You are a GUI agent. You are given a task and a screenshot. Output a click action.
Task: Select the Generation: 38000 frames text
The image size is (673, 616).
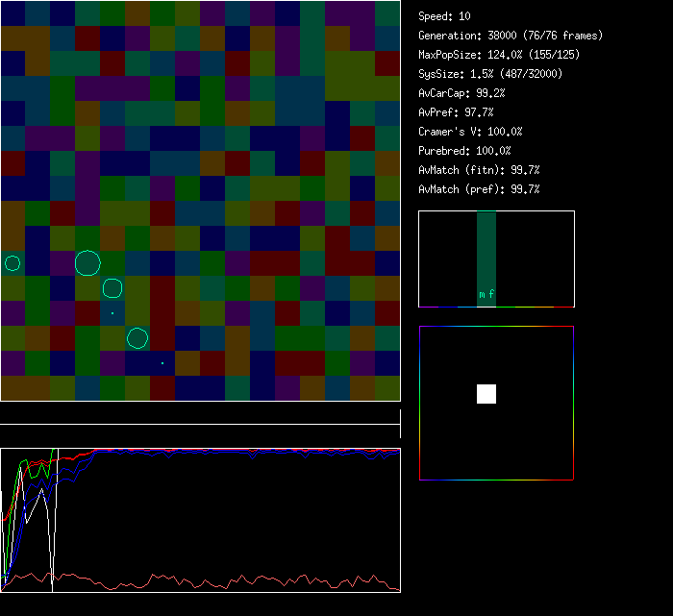(511, 36)
